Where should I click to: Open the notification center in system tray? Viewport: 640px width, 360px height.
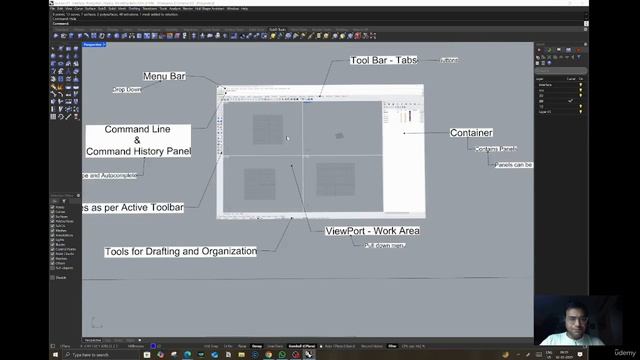(580, 355)
